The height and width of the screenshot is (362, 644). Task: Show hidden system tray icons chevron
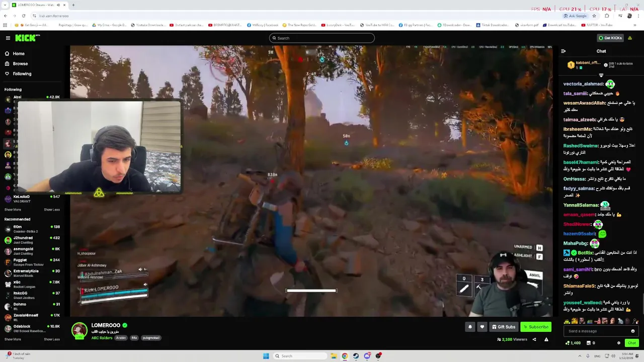(580, 356)
